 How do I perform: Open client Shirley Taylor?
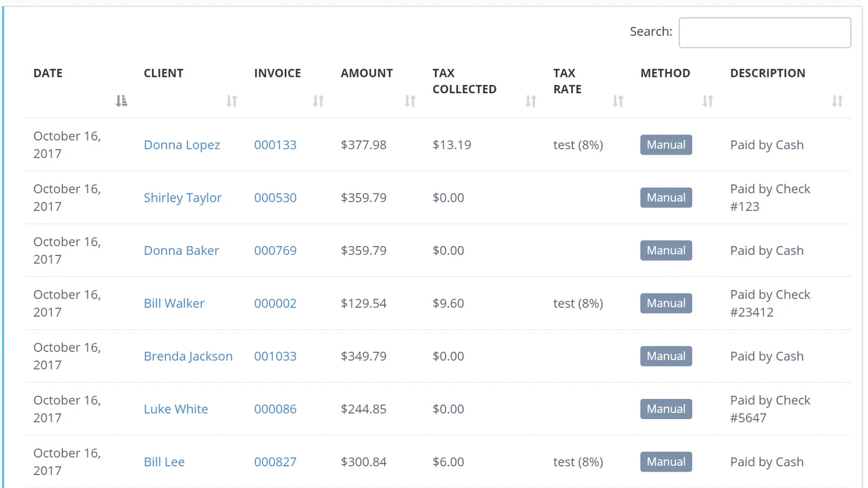[x=183, y=198]
